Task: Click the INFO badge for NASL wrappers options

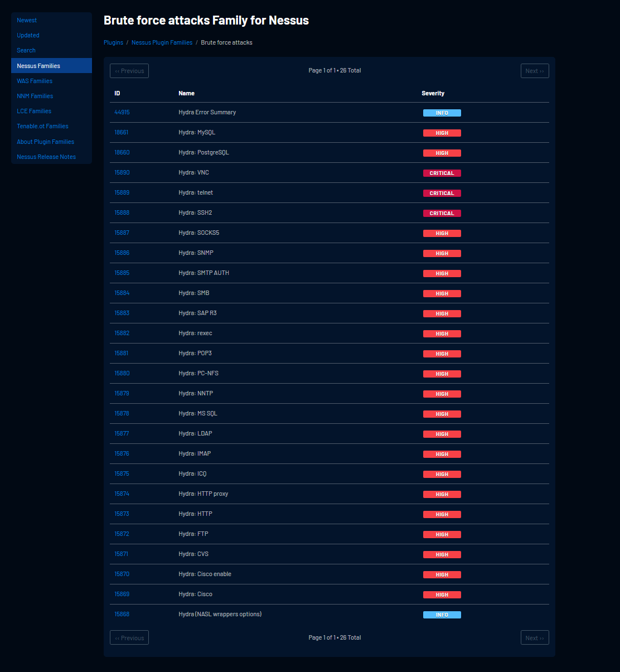Action: pos(442,615)
